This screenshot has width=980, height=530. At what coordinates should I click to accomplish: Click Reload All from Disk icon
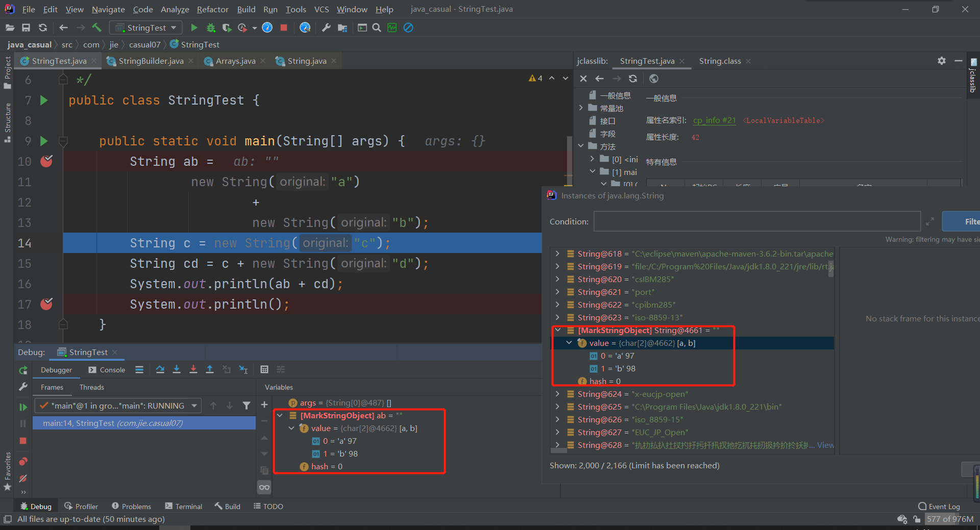[x=43, y=28]
